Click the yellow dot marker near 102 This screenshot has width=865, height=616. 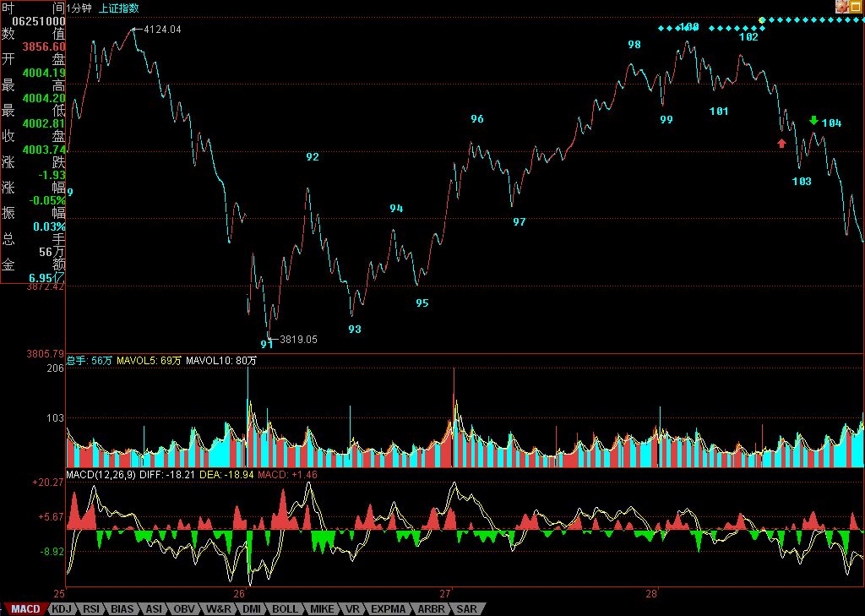[x=762, y=19]
